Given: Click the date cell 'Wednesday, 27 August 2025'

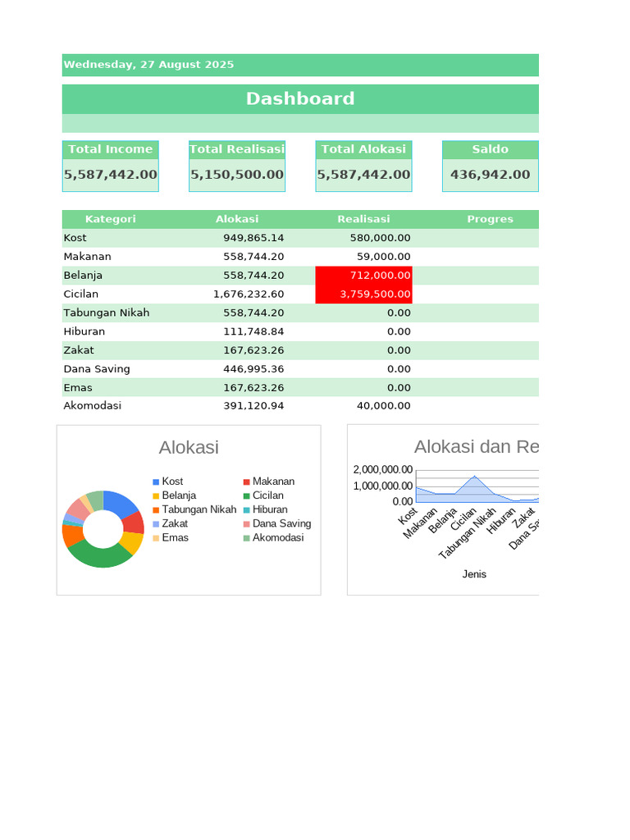Looking at the screenshot, I should (300, 65).
